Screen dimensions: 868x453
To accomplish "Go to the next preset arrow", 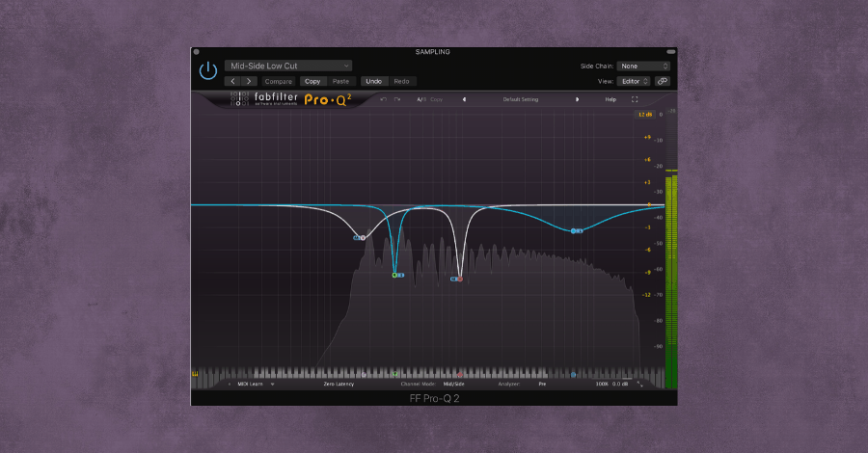I will pyautogui.click(x=249, y=81).
